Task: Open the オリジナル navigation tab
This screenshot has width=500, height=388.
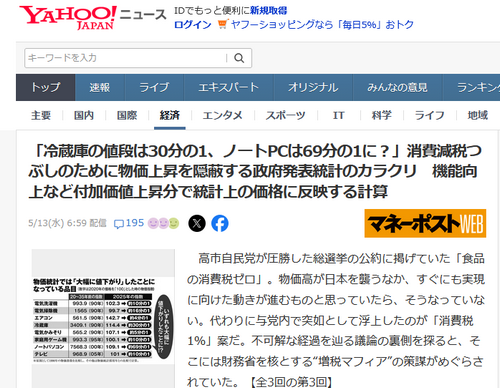Action: (313, 87)
